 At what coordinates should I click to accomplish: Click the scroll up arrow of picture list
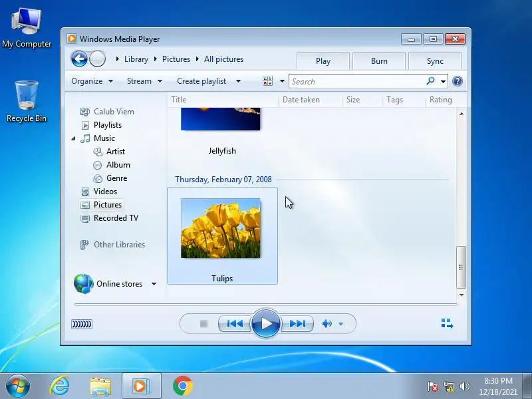click(462, 114)
